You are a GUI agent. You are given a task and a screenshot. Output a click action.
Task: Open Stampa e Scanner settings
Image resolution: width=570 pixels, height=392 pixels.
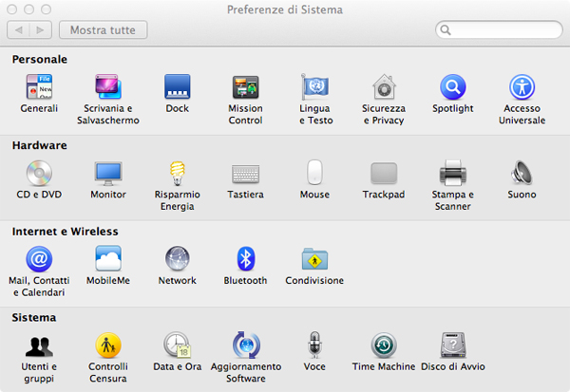453,174
